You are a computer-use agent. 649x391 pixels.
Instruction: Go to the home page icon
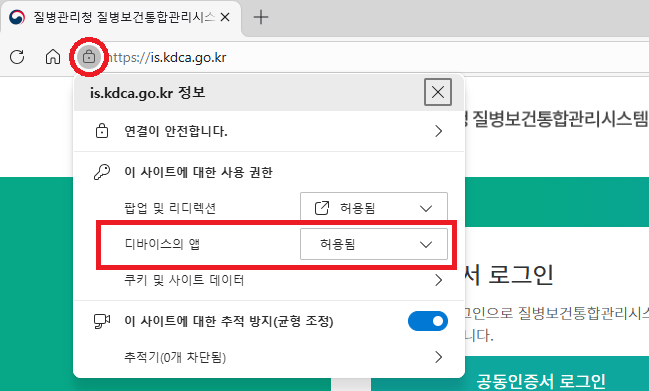tap(53, 57)
